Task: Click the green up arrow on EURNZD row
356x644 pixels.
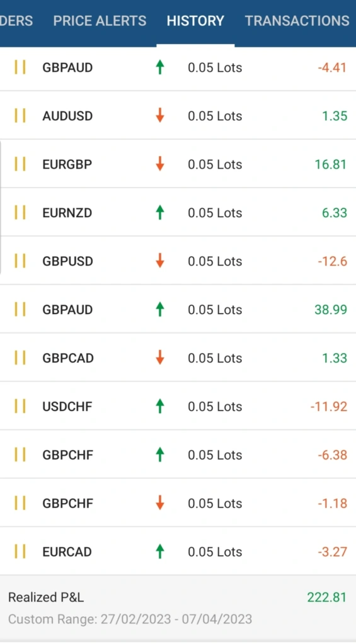Action: [x=160, y=212]
